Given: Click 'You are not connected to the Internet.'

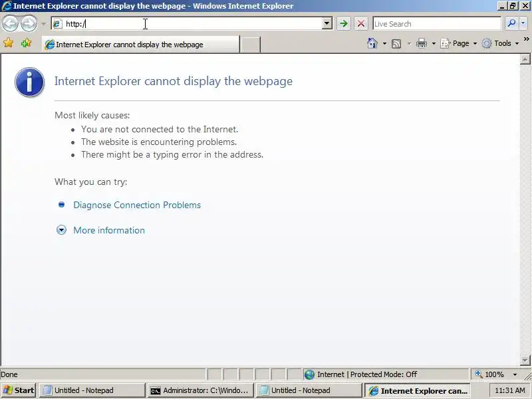Looking at the screenshot, I should (160, 129).
